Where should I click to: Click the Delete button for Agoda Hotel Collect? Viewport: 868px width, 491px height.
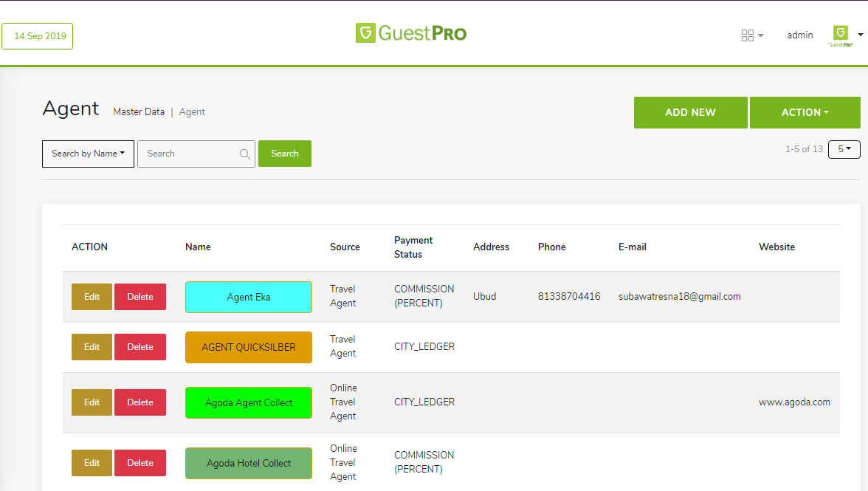point(139,463)
